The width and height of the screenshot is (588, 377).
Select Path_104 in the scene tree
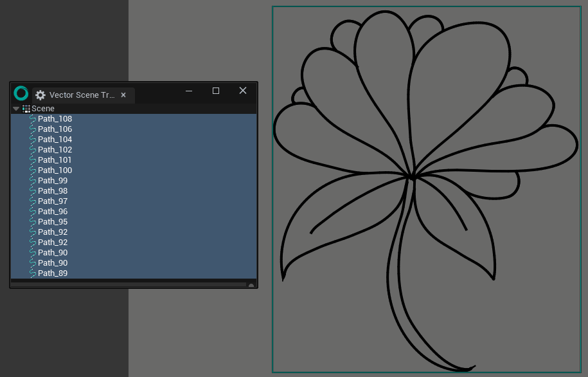[54, 139]
